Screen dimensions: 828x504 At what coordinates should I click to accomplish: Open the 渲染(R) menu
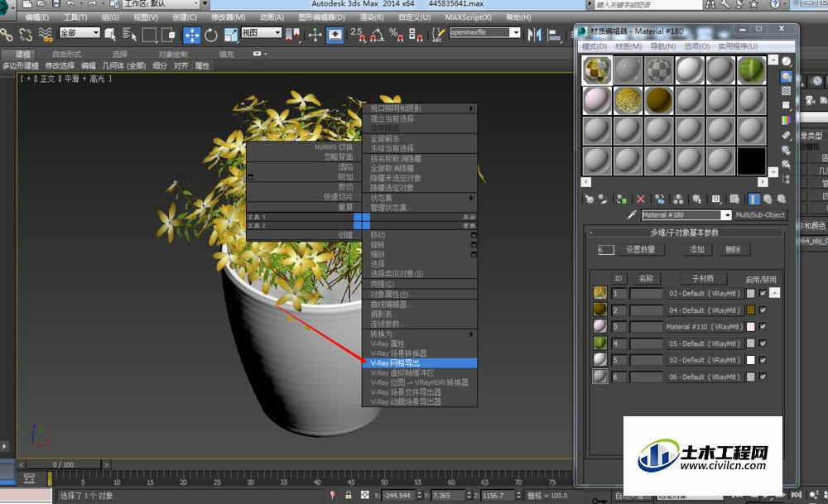[x=371, y=17]
